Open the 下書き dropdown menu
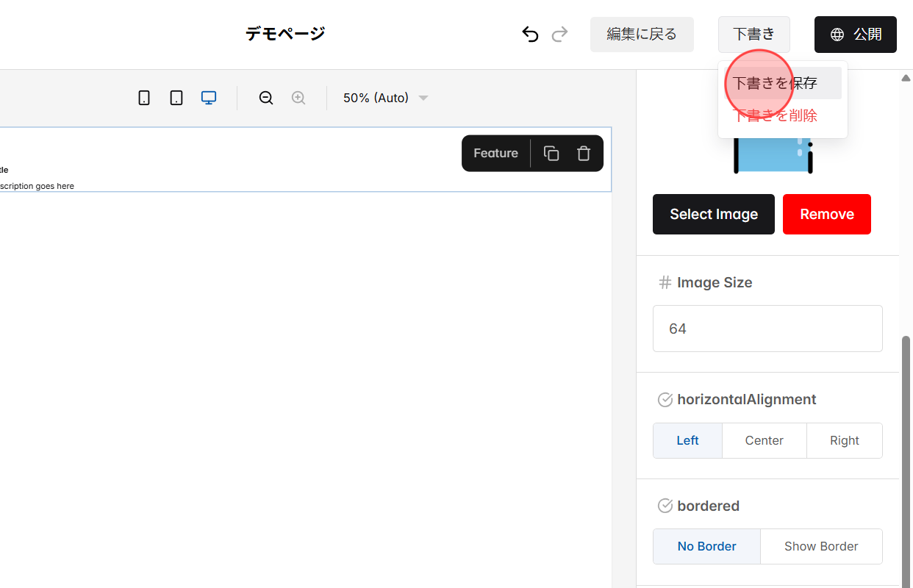 tap(754, 34)
